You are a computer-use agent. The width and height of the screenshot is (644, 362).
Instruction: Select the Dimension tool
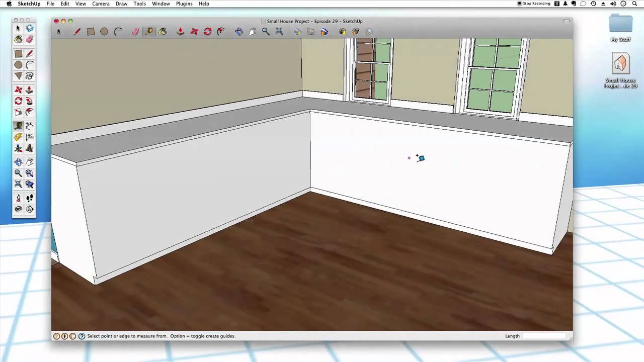(30, 126)
